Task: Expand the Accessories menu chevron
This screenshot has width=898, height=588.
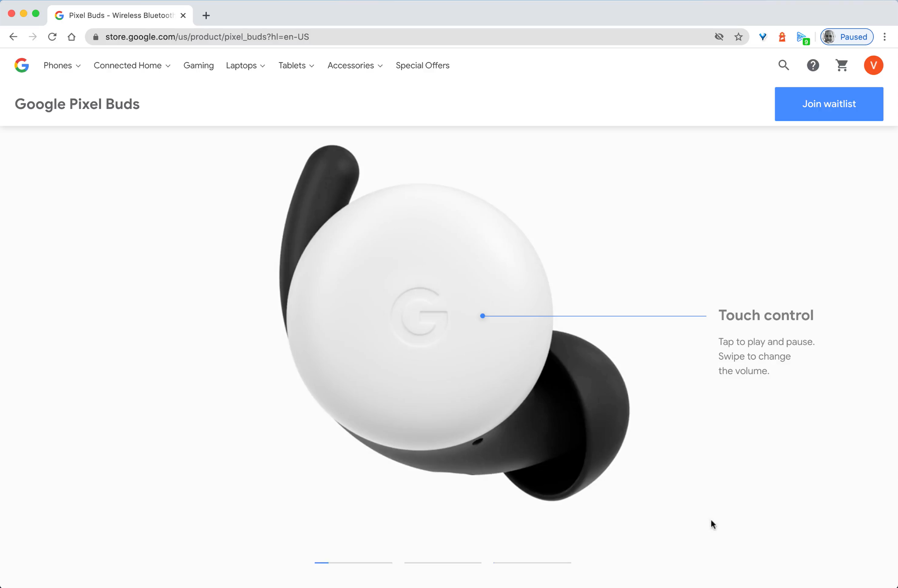Action: [x=380, y=65]
